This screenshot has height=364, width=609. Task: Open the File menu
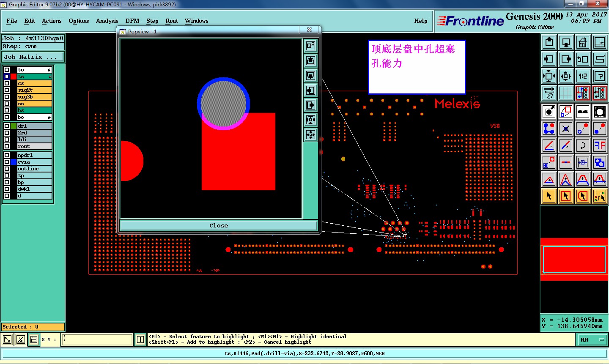[12, 21]
